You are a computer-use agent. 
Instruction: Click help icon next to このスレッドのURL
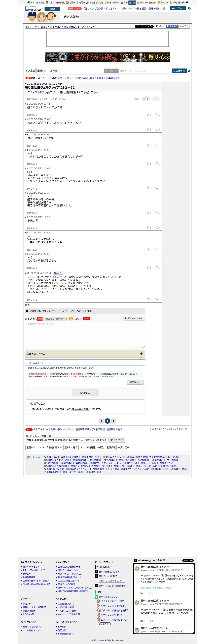click(x=50, y=436)
